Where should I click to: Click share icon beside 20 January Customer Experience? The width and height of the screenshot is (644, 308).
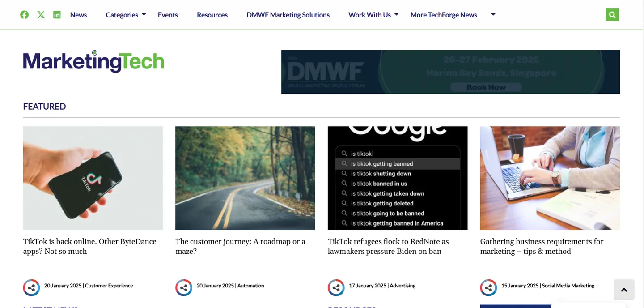[31, 287]
